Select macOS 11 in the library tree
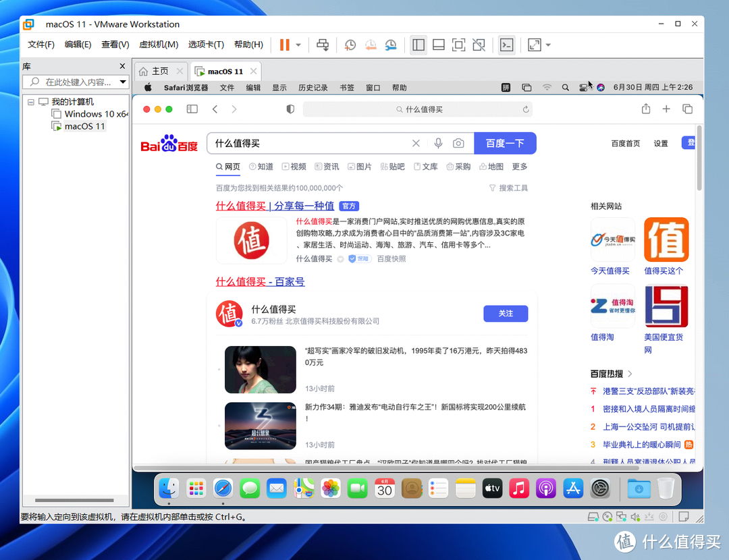This screenshot has width=729, height=560. (x=78, y=126)
